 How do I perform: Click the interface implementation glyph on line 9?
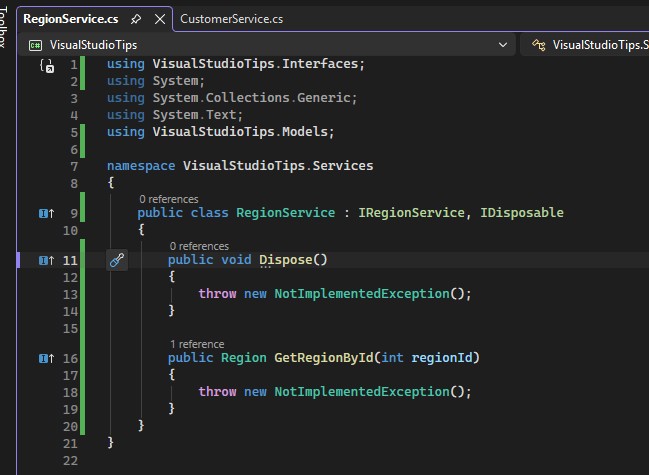46,213
